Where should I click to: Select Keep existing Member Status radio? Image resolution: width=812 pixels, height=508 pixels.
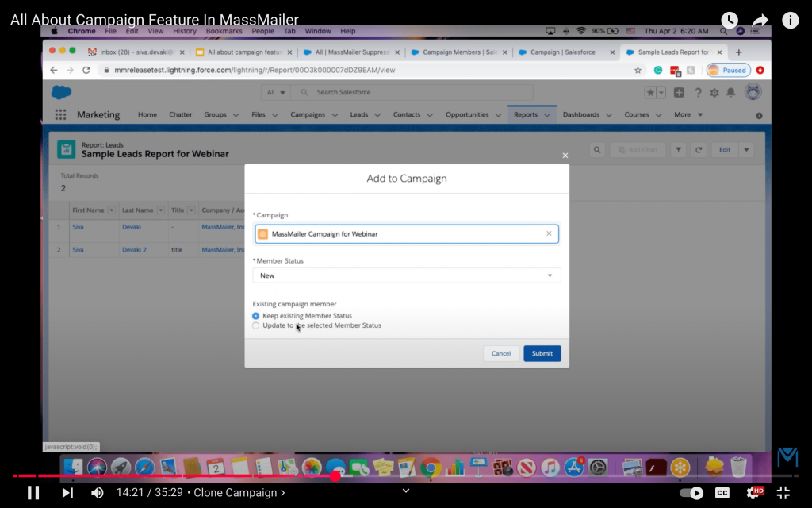(x=256, y=316)
